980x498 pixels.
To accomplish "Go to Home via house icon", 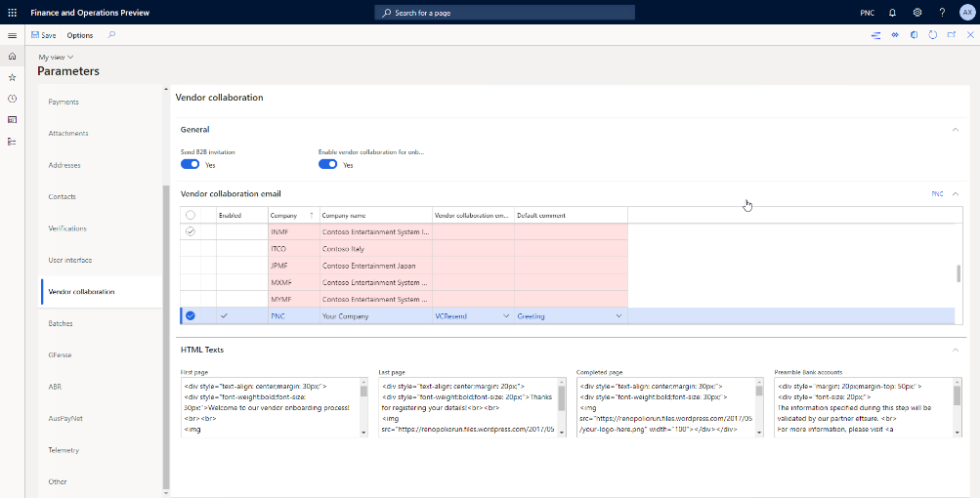I will click(x=12, y=57).
